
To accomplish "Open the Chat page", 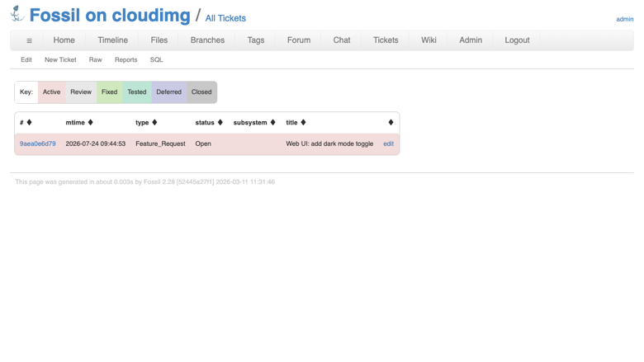I will pyautogui.click(x=342, y=40).
